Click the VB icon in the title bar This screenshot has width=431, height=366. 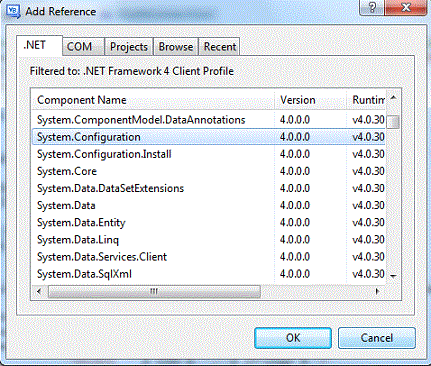(13, 11)
